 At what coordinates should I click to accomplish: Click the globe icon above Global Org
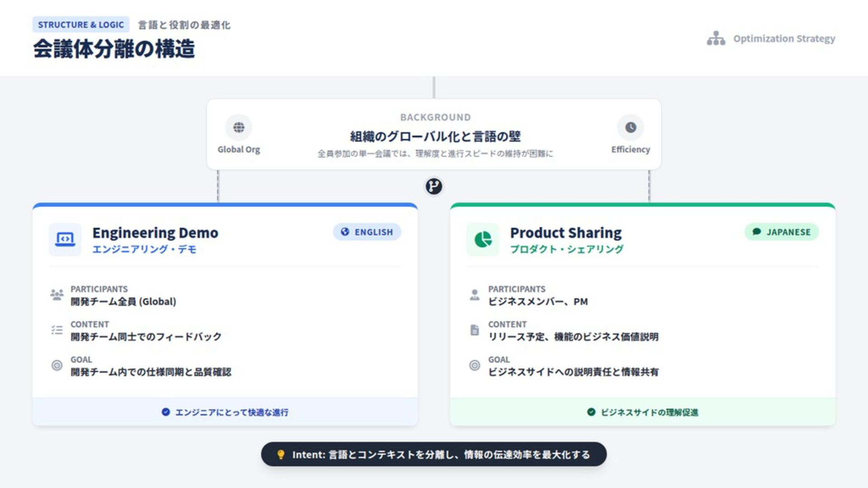[x=239, y=127]
